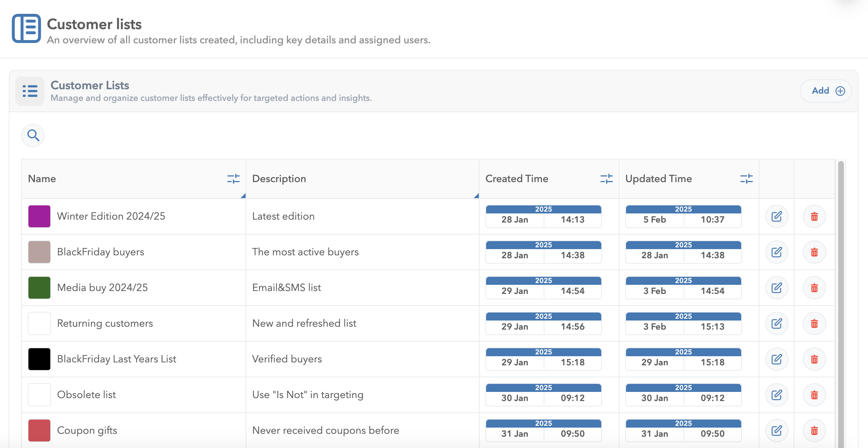This screenshot has width=868, height=448.
Task: Select the Coupon gifts name
Action: coord(87,431)
